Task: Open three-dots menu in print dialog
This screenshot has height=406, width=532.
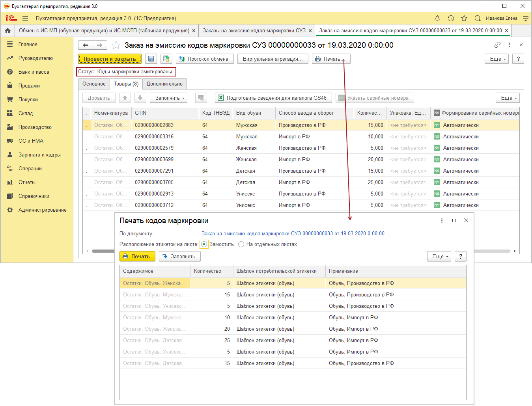Action: pyautogui.click(x=442, y=221)
